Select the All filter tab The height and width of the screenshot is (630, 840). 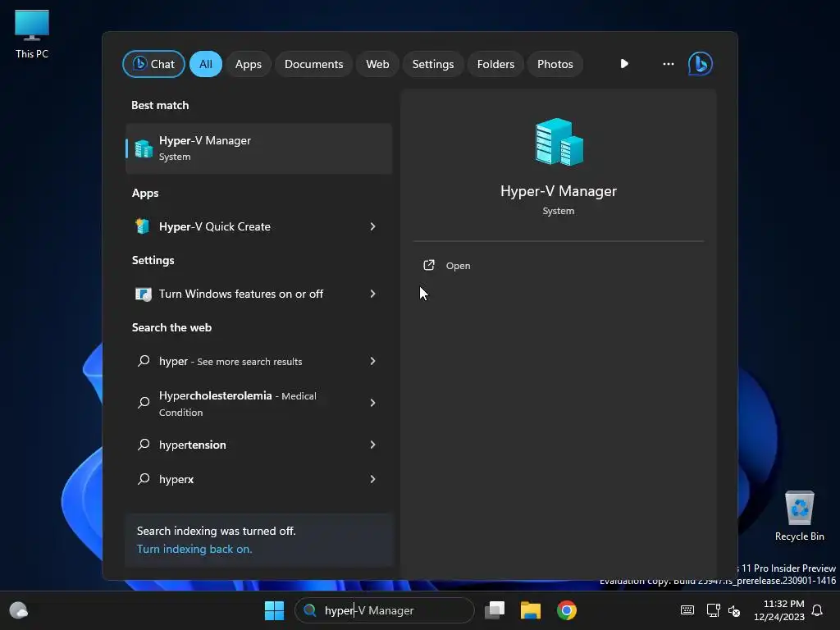[x=206, y=64]
